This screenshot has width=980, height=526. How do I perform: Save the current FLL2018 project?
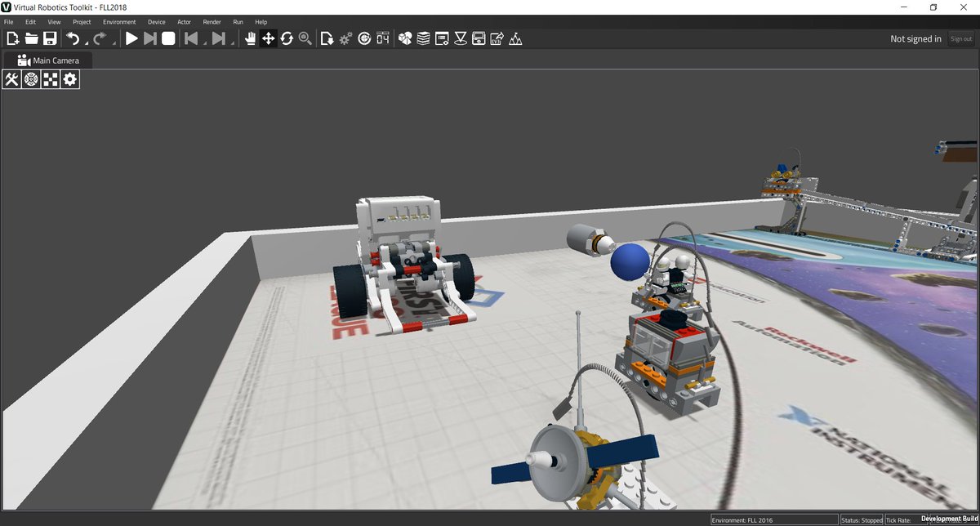49,38
